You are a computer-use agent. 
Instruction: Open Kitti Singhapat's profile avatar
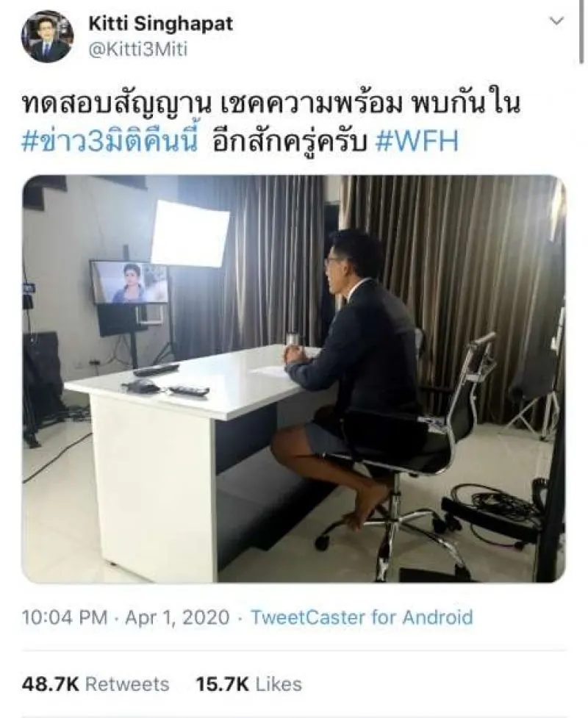pos(47,37)
